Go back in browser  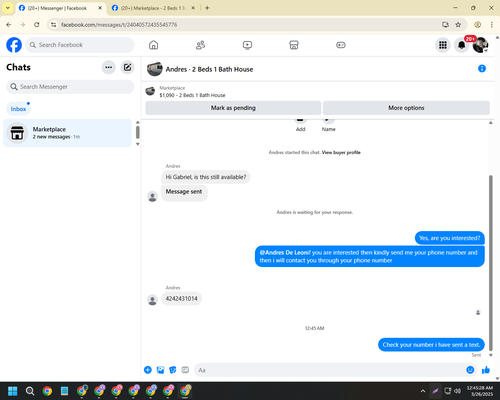pos(9,25)
